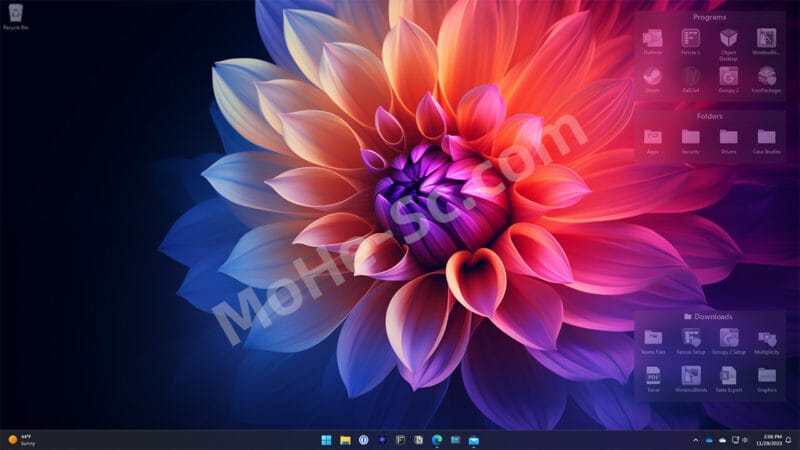Viewport: 800px width, 450px height.
Task: Launch IconPackager from the Programs fence
Action: click(x=766, y=80)
